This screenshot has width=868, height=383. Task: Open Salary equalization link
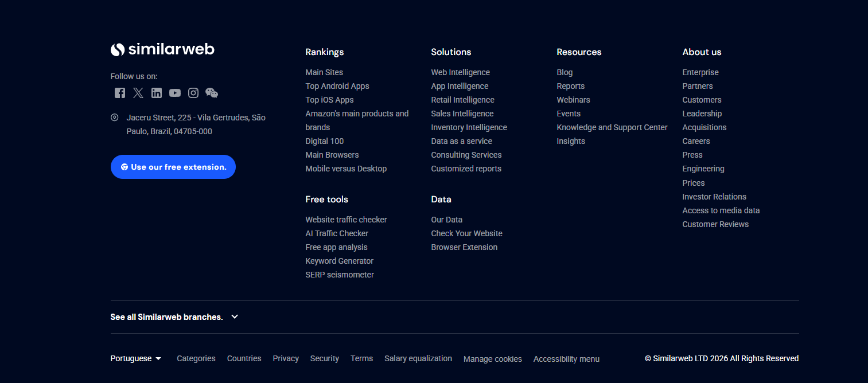[418, 358]
